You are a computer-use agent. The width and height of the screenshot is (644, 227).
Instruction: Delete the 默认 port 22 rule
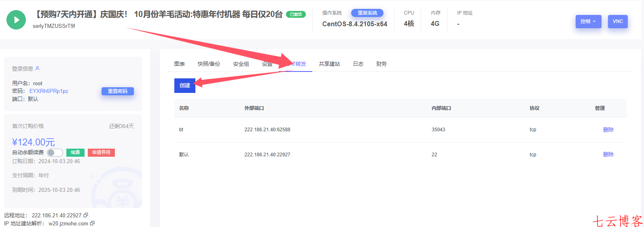[x=608, y=154]
